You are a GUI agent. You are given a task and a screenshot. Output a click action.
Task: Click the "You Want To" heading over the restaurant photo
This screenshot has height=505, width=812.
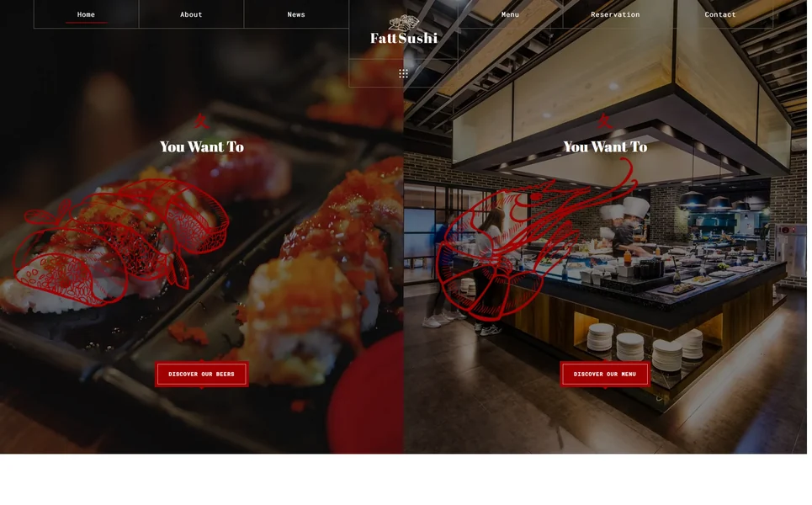(605, 147)
